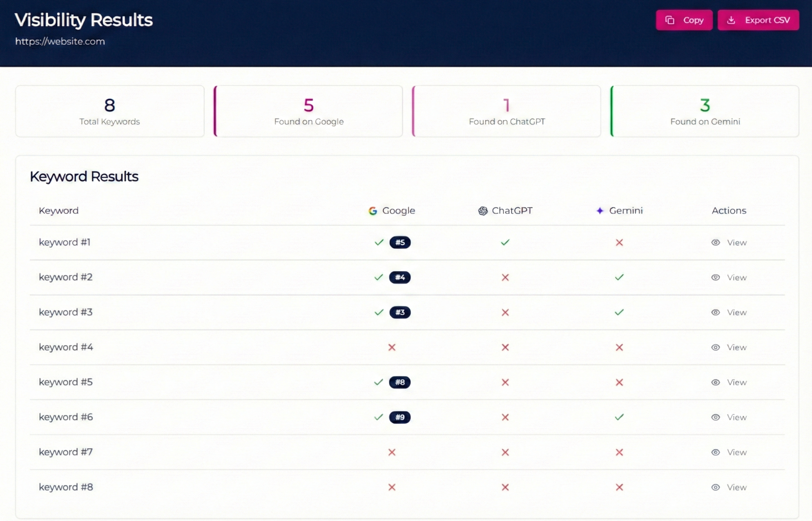Screen dimensions: 812x521
Task: Click the #9 rank badge on keyword #6
Action: click(400, 417)
